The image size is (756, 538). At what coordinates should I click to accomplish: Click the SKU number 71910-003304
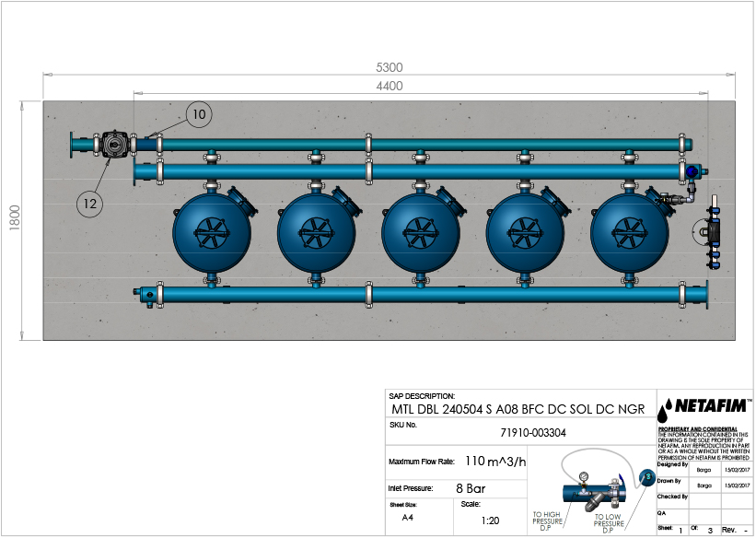[532, 431]
